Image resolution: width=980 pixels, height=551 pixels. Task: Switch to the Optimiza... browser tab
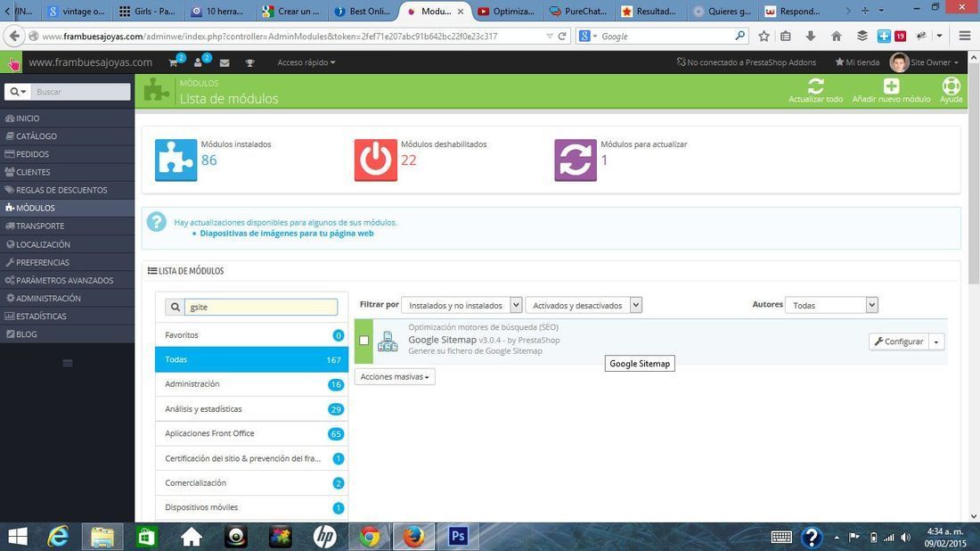(x=507, y=12)
